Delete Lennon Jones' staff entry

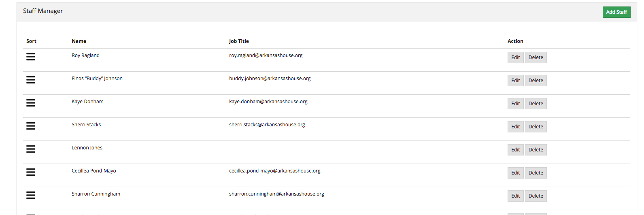tap(536, 150)
